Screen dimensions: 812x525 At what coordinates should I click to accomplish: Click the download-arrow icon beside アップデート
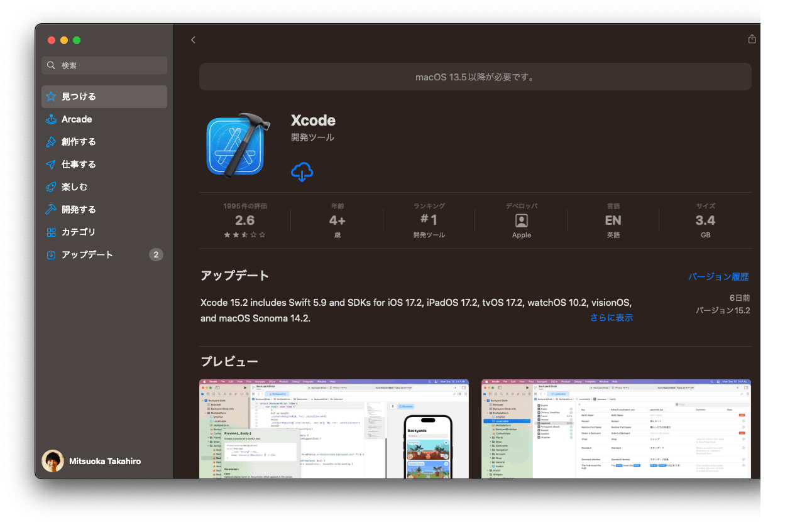pyautogui.click(x=52, y=255)
